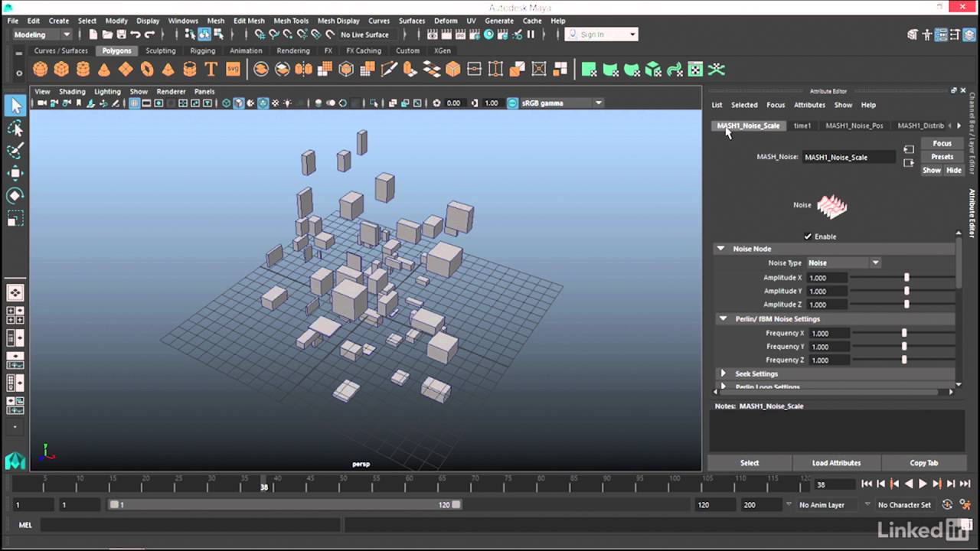Collapse the Noise Node section
Image resolution: width=980 pixels, height=551 pixels.
[720, 249]
